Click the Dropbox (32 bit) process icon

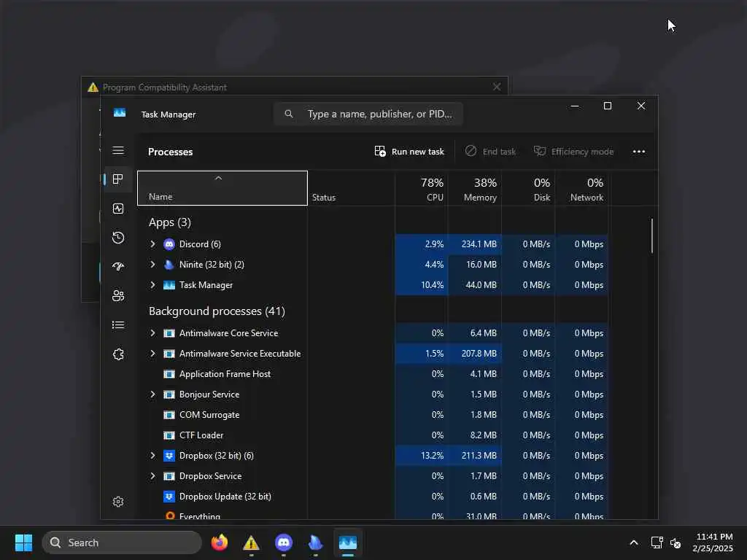coord(169,456)
